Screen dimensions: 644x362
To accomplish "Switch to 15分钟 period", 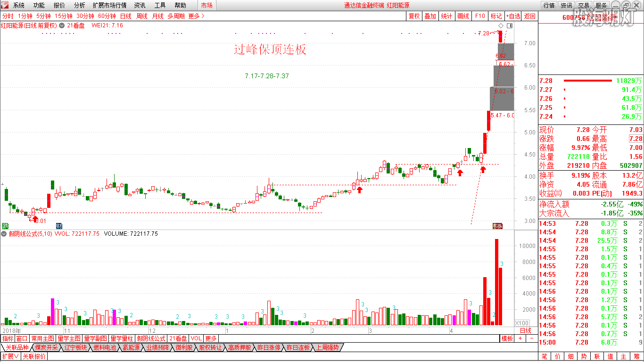I will [64, 16].
